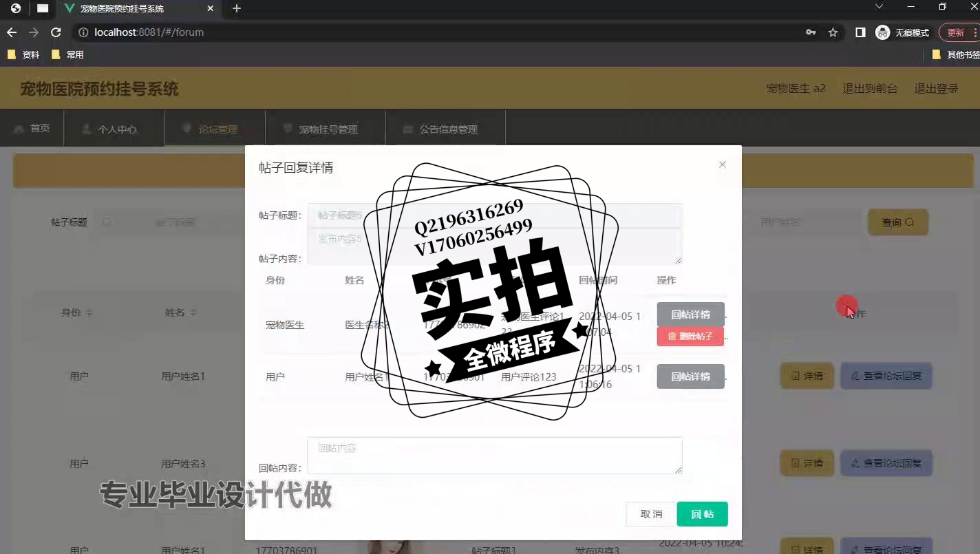Close the 宠物医院预约挂号系统 browser tab
980x554 pixels.
tap(211, 9)
